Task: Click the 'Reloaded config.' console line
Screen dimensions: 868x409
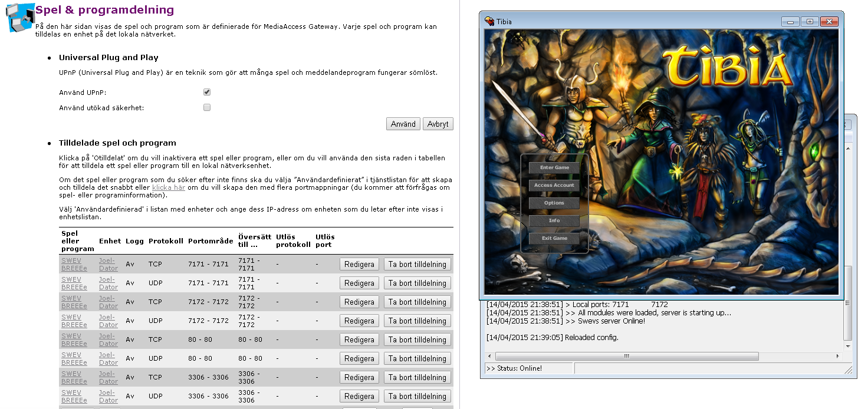Action: point(552,338)
